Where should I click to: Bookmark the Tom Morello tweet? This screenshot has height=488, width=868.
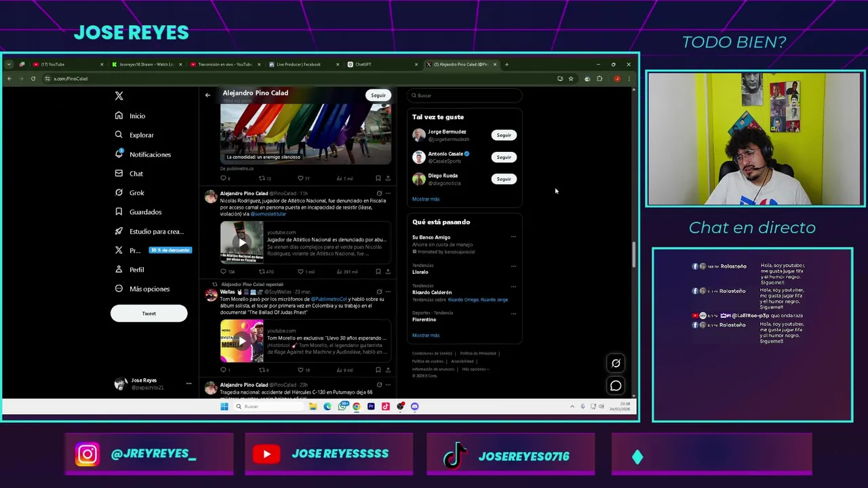(378, 370)
